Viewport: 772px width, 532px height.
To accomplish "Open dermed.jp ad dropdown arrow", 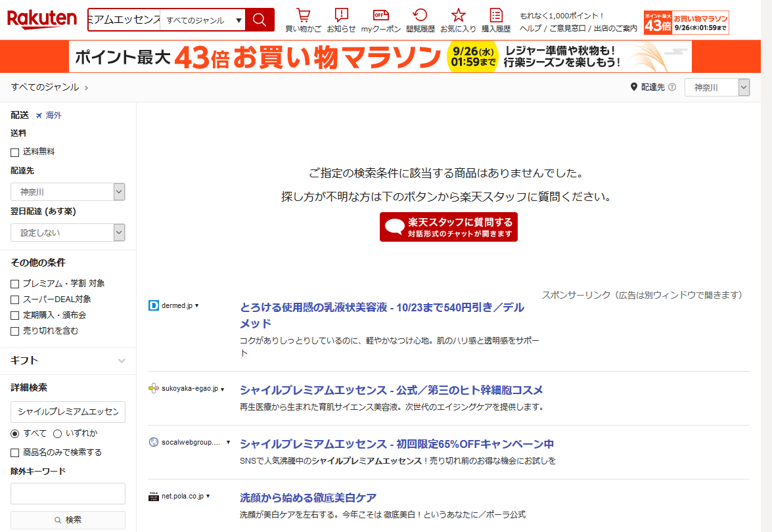I will point(197,305).
